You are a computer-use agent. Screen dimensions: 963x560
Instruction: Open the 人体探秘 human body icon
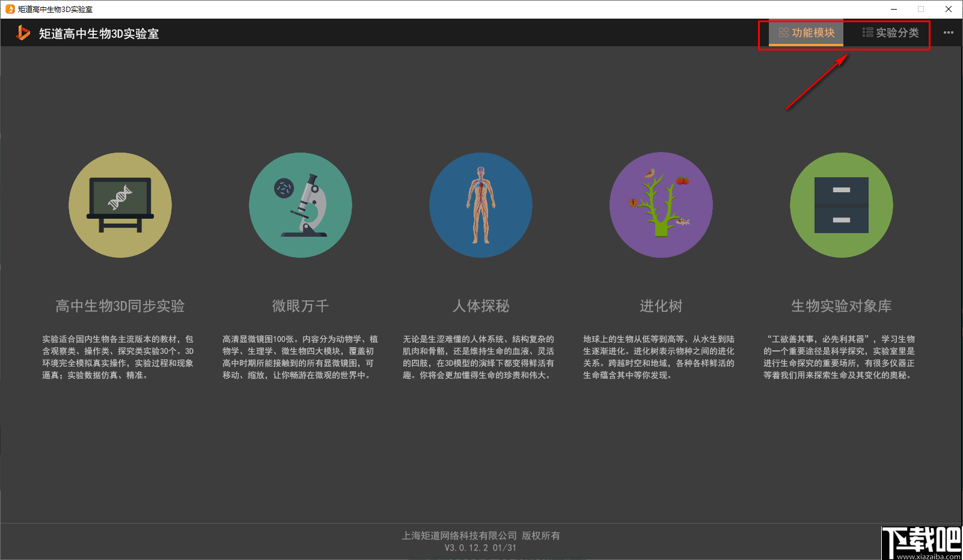[x=480, y=205]
